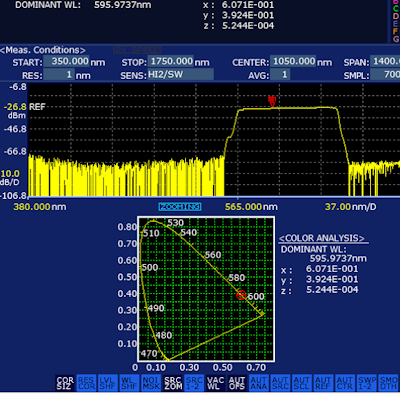
Task: Click the red chromaticity point on CIE diagram
Action: pyautogui.click(x=241, y=295)
